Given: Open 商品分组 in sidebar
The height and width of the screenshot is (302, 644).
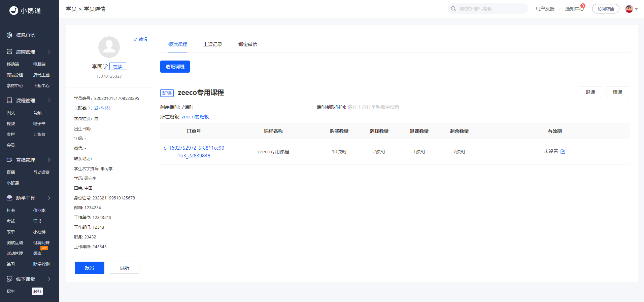Looking at the screenshot, I should point(15,75).
